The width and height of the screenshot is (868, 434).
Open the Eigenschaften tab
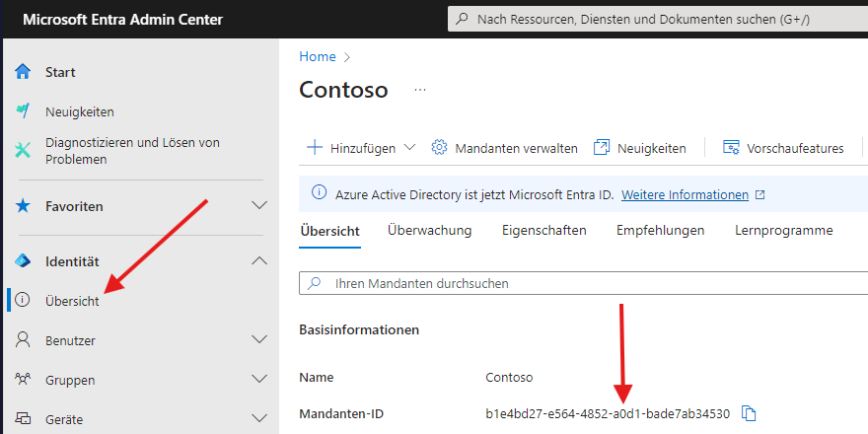pos(544,230)
